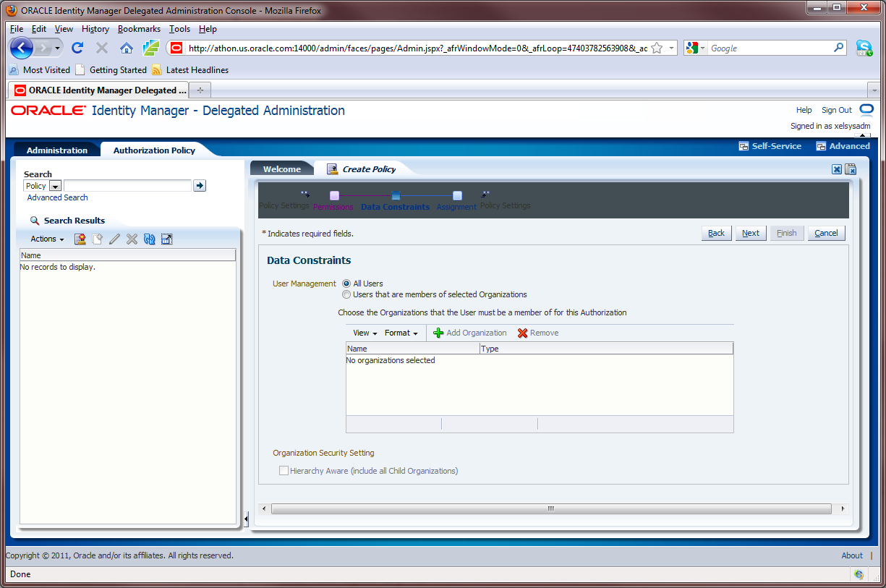Click the Type column header

tap(607, 349)
